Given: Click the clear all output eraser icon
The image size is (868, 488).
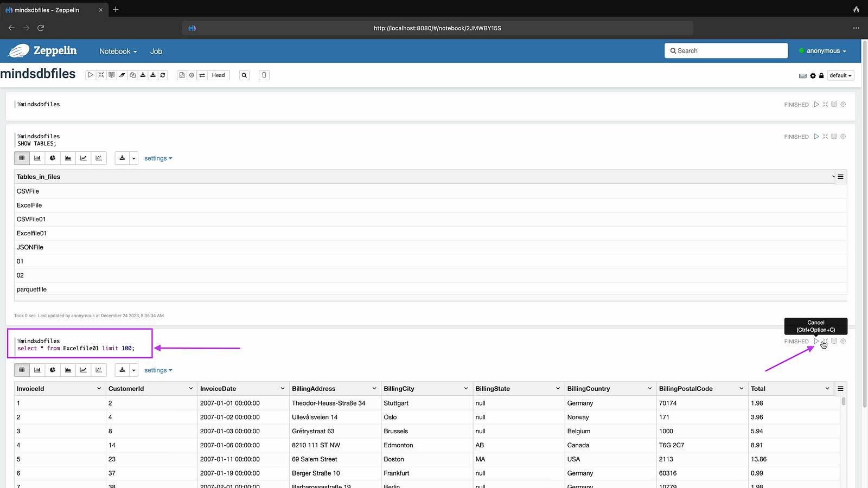Looking at the screenshot, I should [x=122, y=75].
